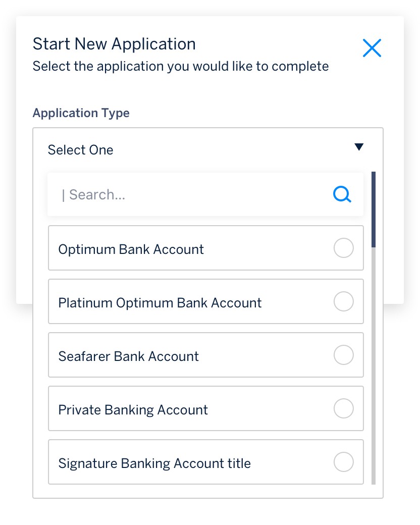
Task: Select the Optimum Bank Account radio button
Action: coord(344,248)
